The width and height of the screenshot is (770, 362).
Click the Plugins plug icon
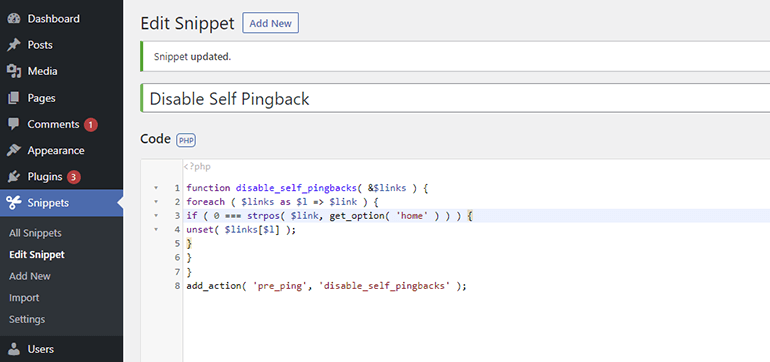tap(14, 177)
